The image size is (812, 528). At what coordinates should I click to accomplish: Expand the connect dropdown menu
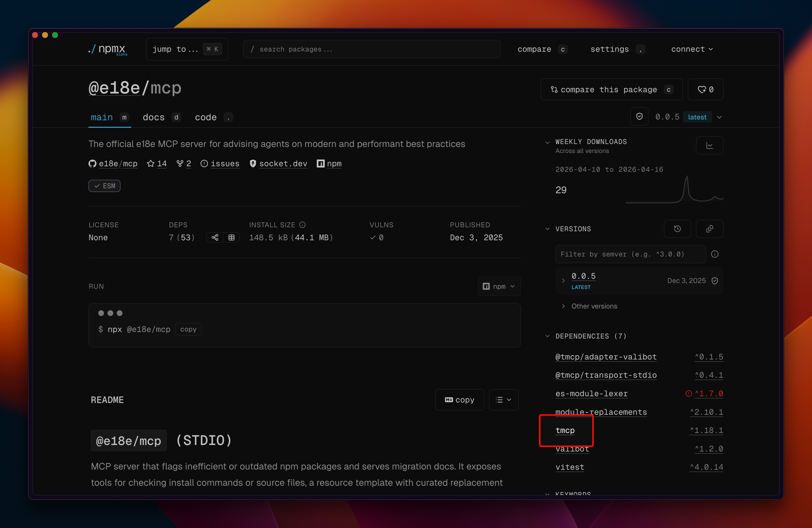point(692,49)
